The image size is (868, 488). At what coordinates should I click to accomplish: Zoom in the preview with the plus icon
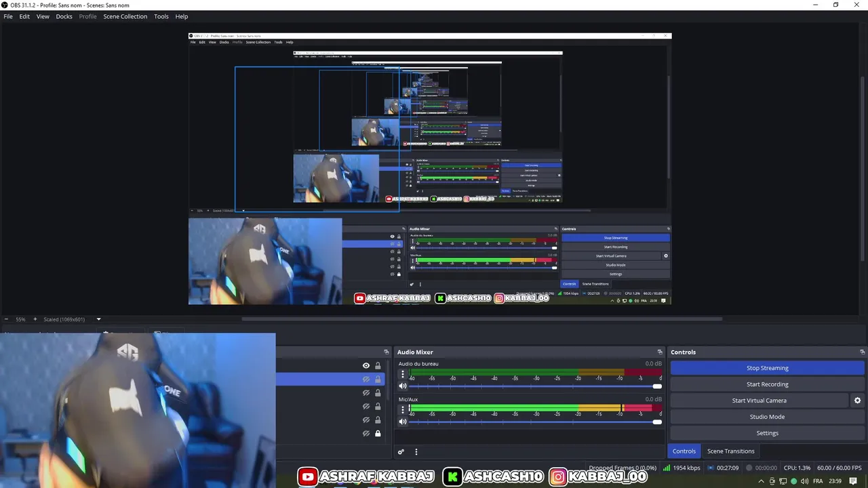pyautogui.click(x=35, y=319)
